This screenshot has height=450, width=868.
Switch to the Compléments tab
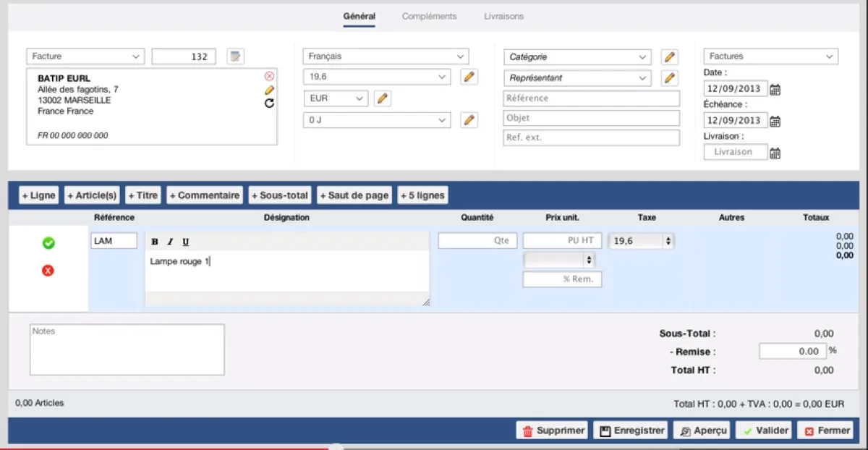point(429,16)
